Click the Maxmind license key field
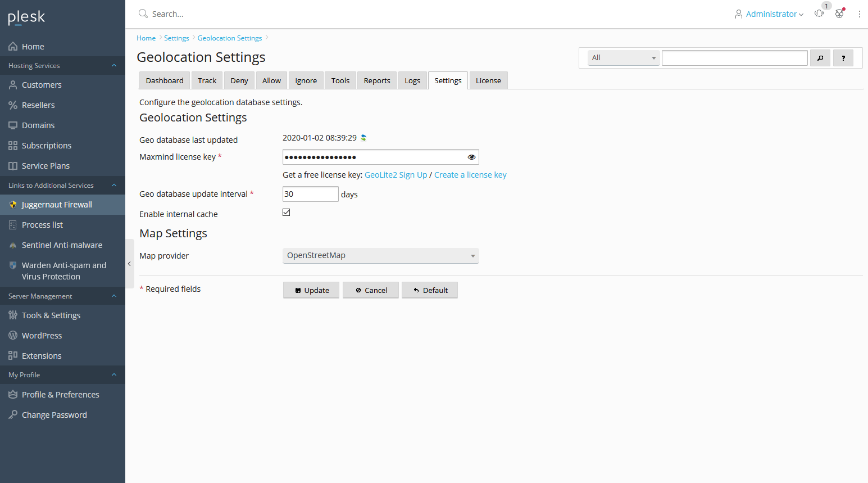The height and width of the screenshot is (483, 868). pyautogui.click(x=381, y=157)
